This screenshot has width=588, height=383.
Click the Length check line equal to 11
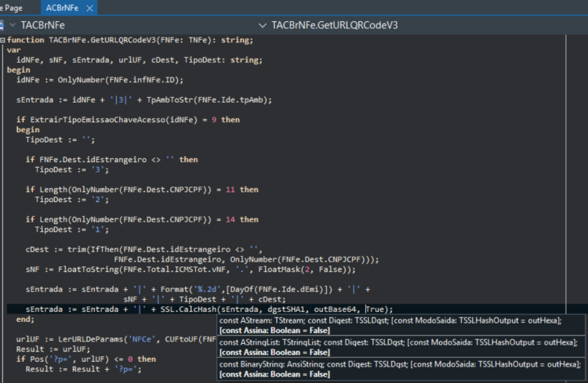point(142,190)
